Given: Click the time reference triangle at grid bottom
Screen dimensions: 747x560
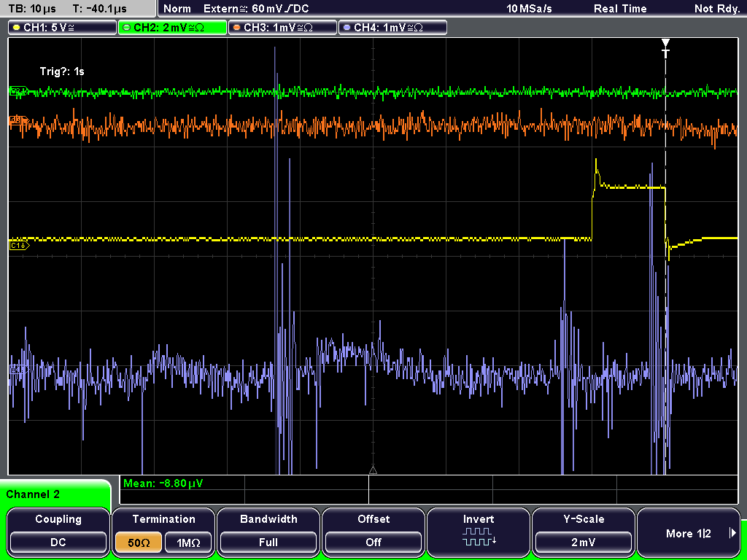Looking at the screenshot, I should [x=373, y=470].
